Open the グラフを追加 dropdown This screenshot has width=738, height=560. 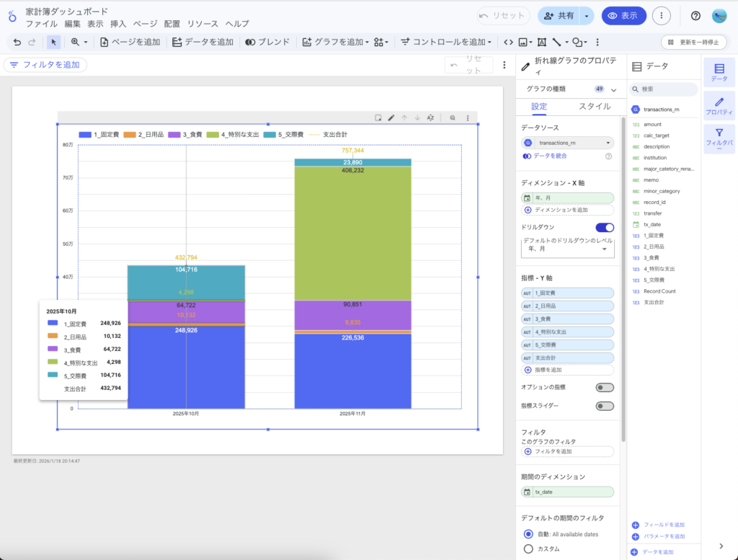point(335,42)
